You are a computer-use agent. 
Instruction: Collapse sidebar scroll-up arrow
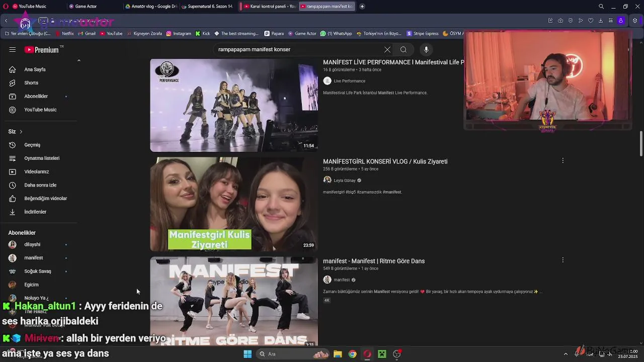[x=78, y=60]
